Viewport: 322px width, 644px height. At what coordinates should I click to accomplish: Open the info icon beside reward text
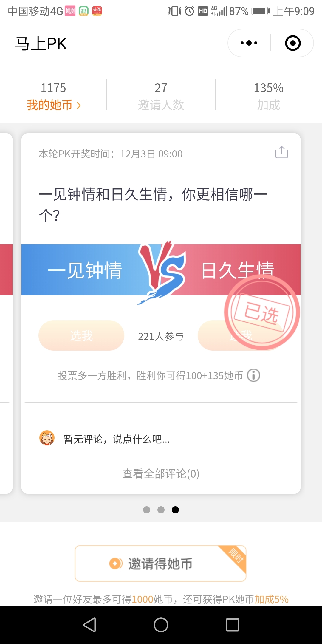click(x=253, y=375)
